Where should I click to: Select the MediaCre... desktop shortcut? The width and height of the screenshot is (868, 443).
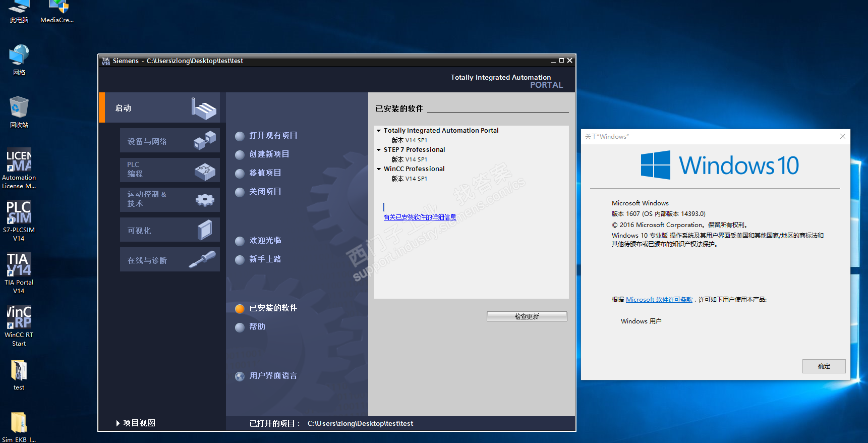pos(57,12)
